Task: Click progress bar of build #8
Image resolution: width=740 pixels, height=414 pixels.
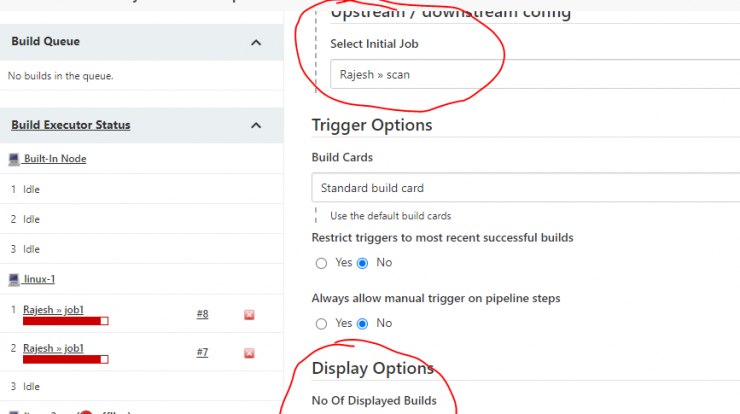Action: click(x=66, y=321)
